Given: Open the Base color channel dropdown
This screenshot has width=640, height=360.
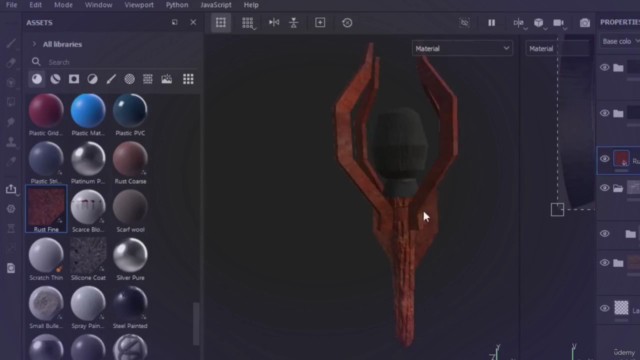Looking at the screenshot, I should tap(620, 41).
